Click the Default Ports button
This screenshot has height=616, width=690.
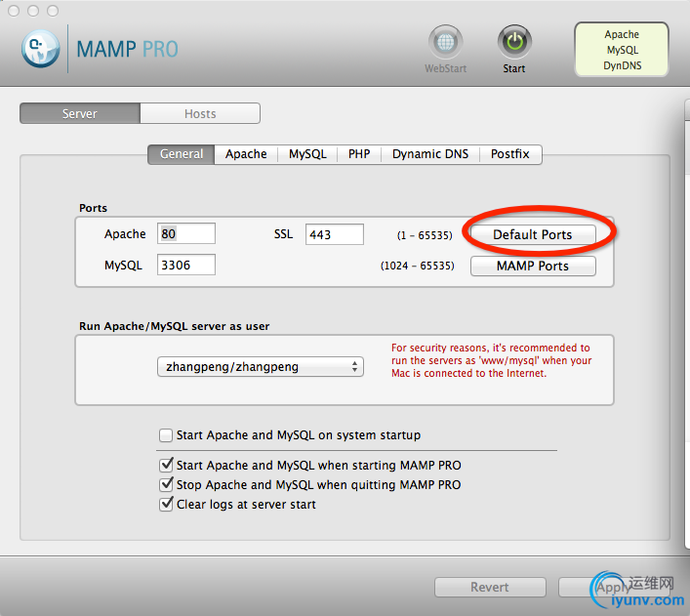click(533, 234)
